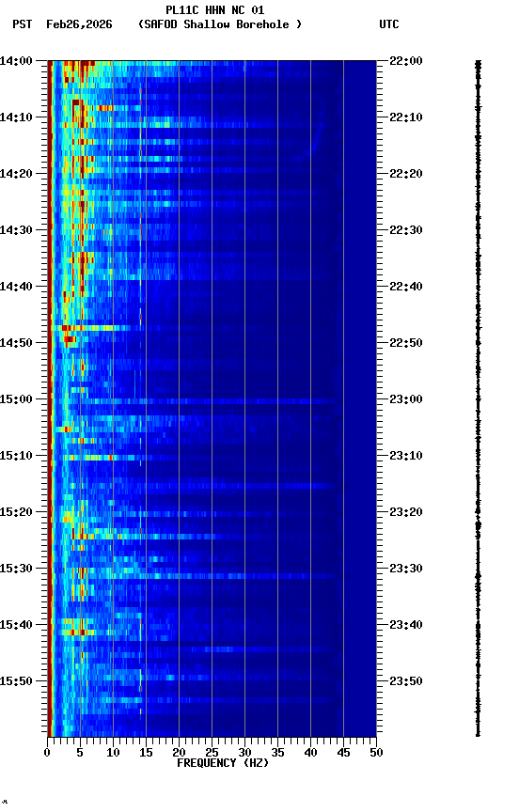Click the 15:20 PST time label
This screenshot has height=812, width=519.
point(16,513)
